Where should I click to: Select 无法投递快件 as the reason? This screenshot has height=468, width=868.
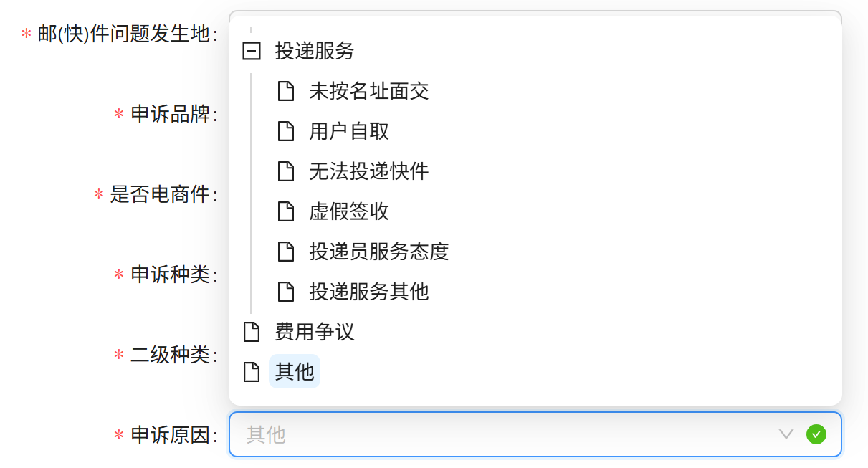pos(368,171)
